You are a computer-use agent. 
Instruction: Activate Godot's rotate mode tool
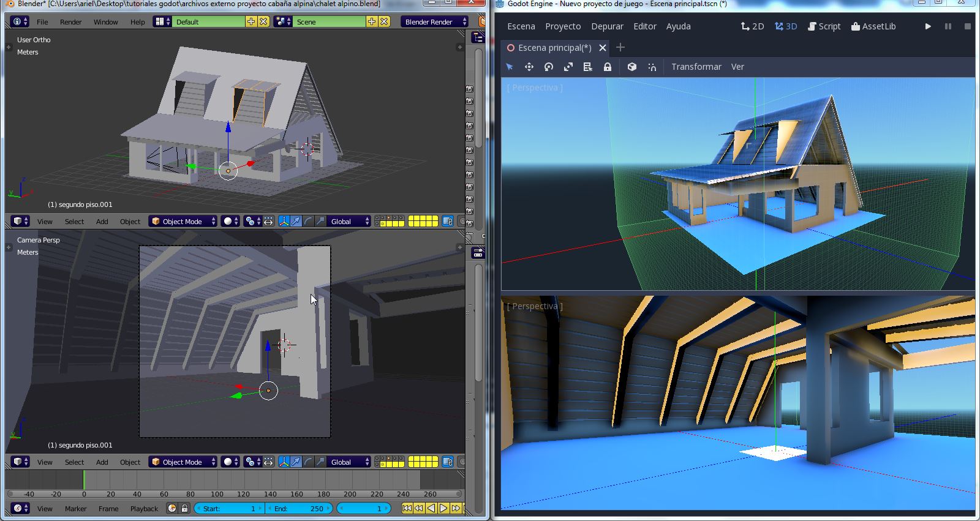tap(549, 67)
